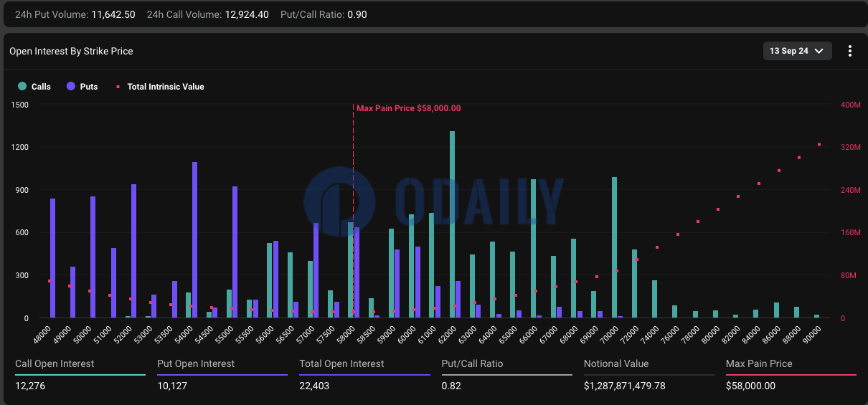Click the call bar at strike 74000
The image size is (868, 405).
pos(654,299)
